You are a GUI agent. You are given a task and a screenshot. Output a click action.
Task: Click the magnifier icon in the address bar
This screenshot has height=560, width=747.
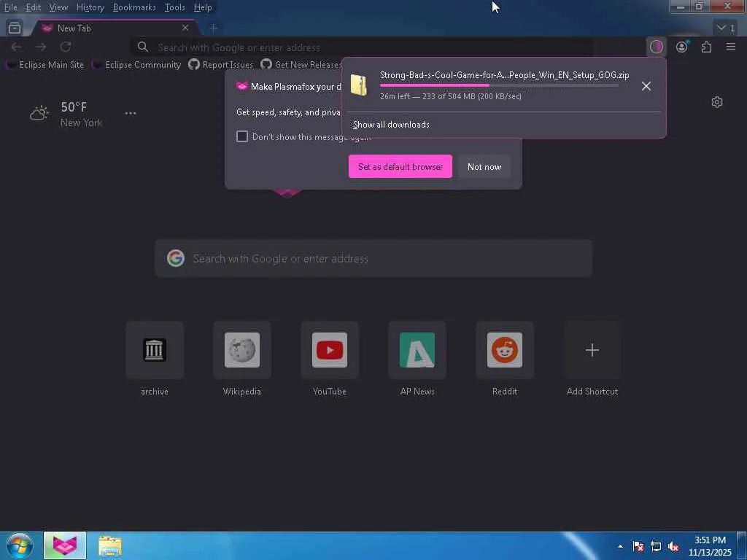[x=142, y=47]
